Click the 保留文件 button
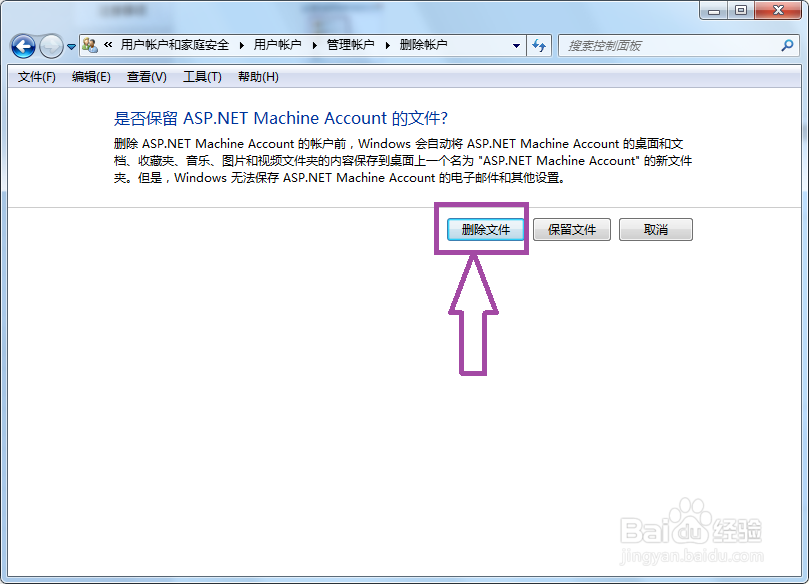The width and height of the screenshot is (809, 584). (x=572, y=230)
